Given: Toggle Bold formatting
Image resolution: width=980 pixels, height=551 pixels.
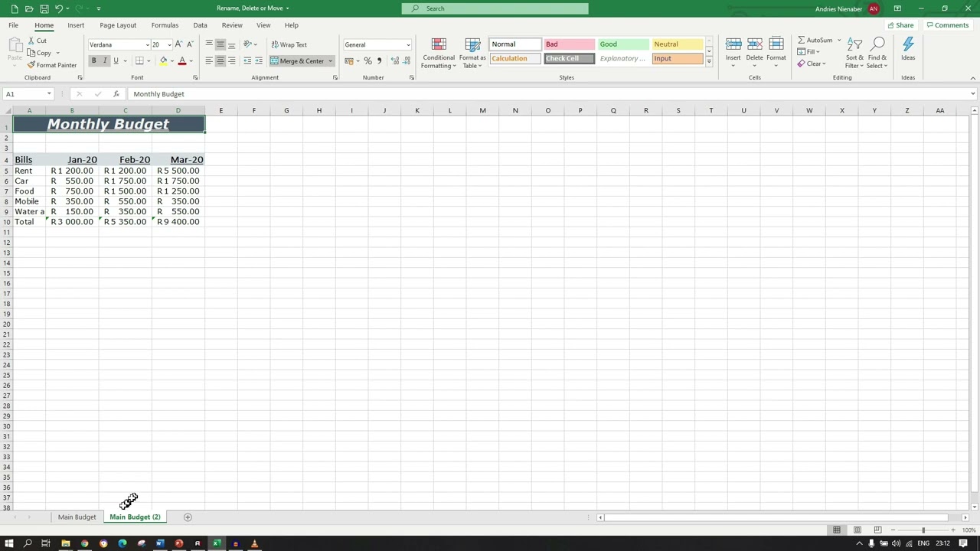Looking at the screenshot, I should [x=93, y=61].
